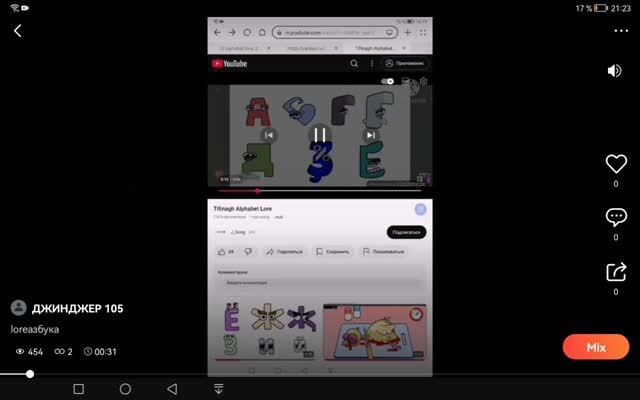Tap the YouTube logo in the recorded video
The image size is (640, 400).
click(x=229, y=64)
